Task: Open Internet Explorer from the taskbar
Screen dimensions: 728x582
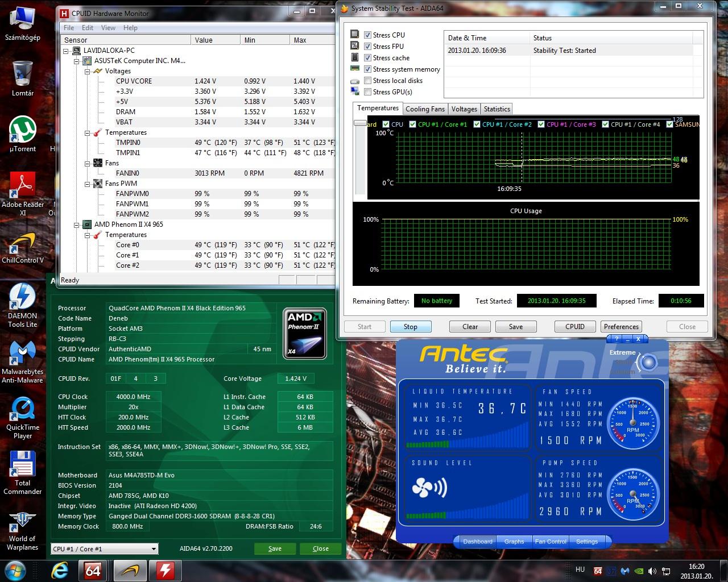Action: [x=60, y=570]
